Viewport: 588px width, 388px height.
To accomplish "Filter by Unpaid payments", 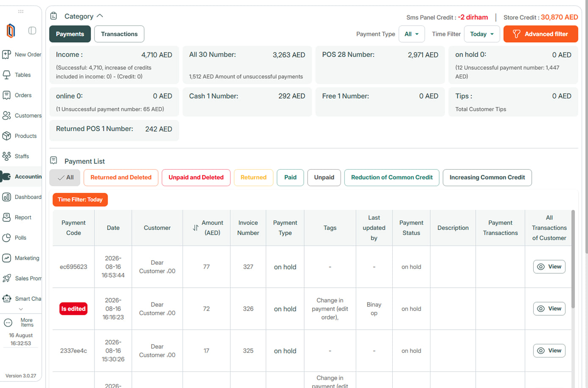I will pos(324,177).
